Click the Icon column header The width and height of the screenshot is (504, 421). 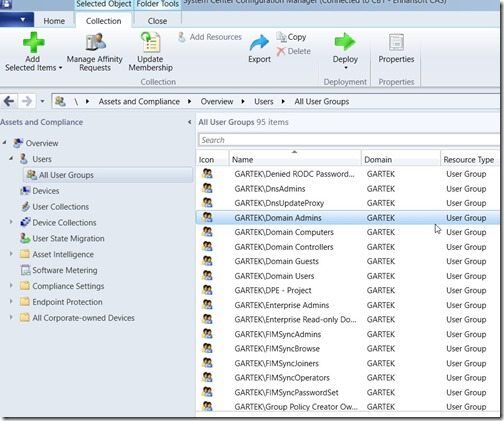click(x=212, y=159)
